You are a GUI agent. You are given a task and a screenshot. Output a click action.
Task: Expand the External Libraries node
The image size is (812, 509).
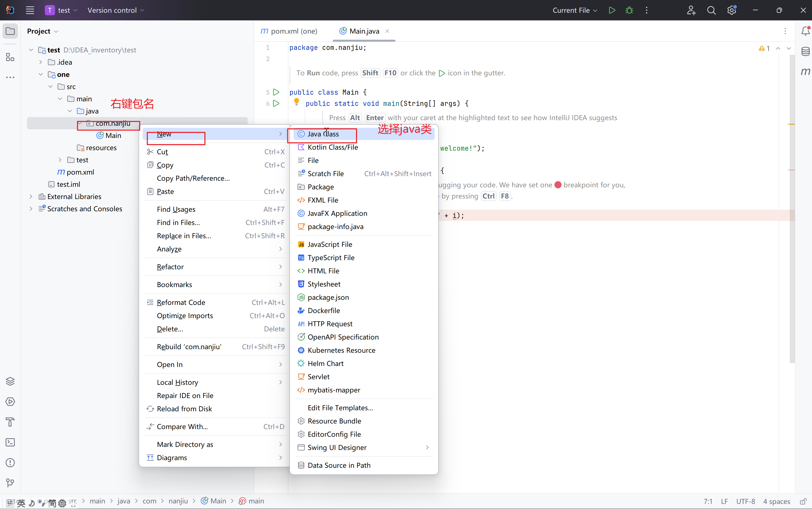pyautogui.click(x=31, y=196)
